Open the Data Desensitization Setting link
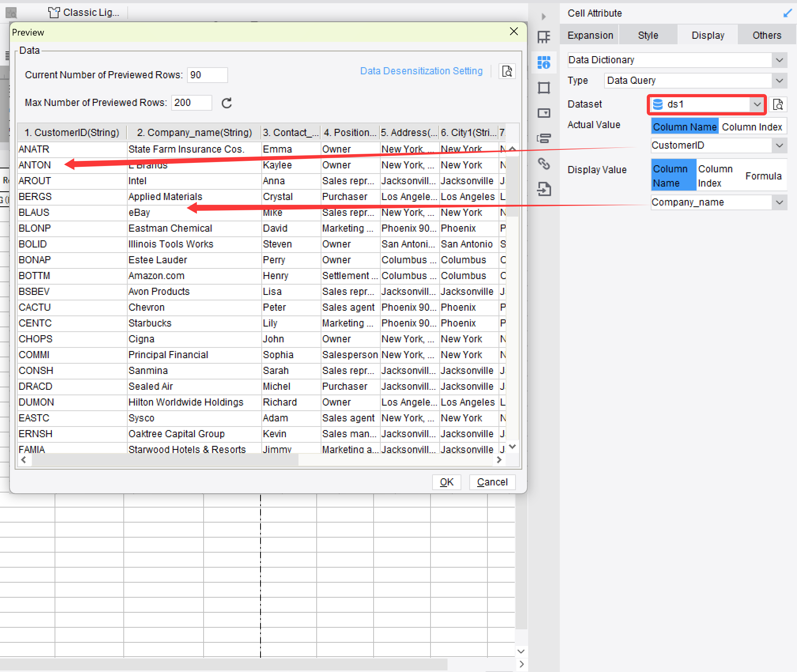The height and width of the screenshot is (672, 797). tap(421, 71)
